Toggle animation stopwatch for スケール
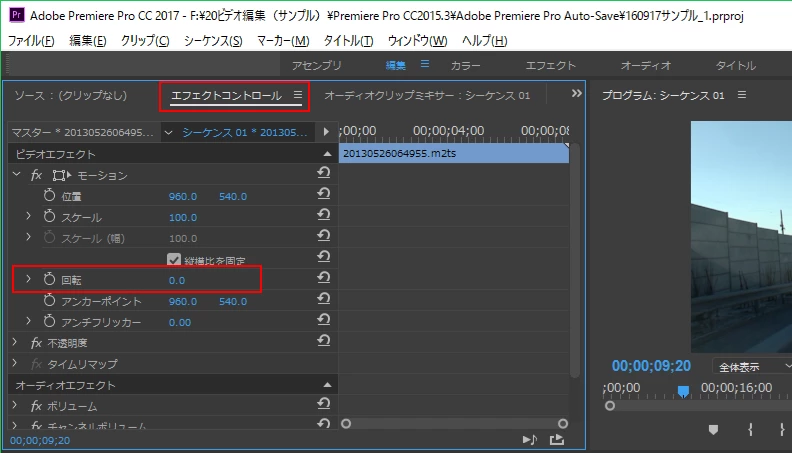 (49, 217)
